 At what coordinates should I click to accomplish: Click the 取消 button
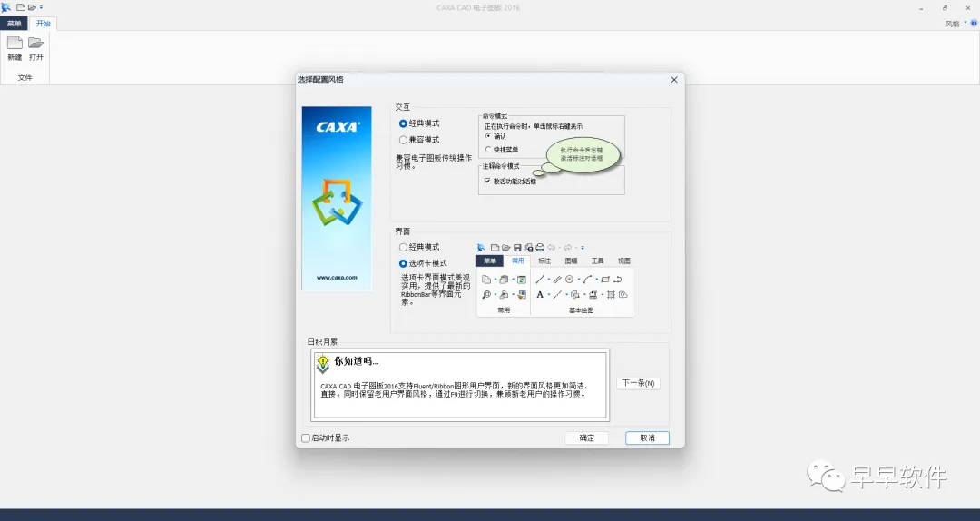click(648, 437)
